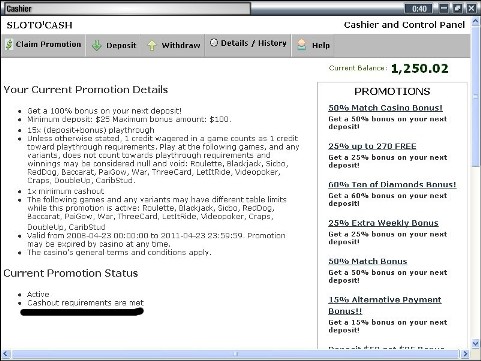Choose the 25% Extra Weekly Bonus link
This screenshot has width=481, height=361.
click(383, 223)
